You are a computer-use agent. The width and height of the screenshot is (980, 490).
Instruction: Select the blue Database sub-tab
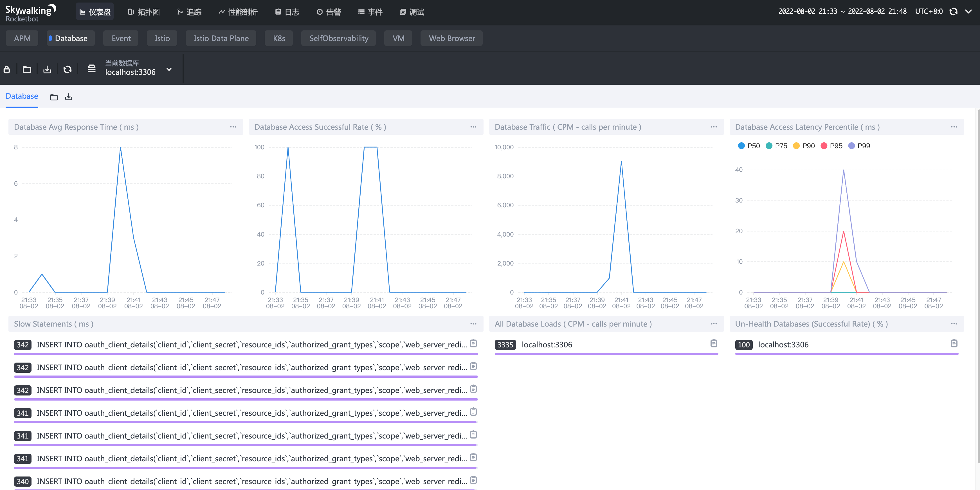coord(22,96)
